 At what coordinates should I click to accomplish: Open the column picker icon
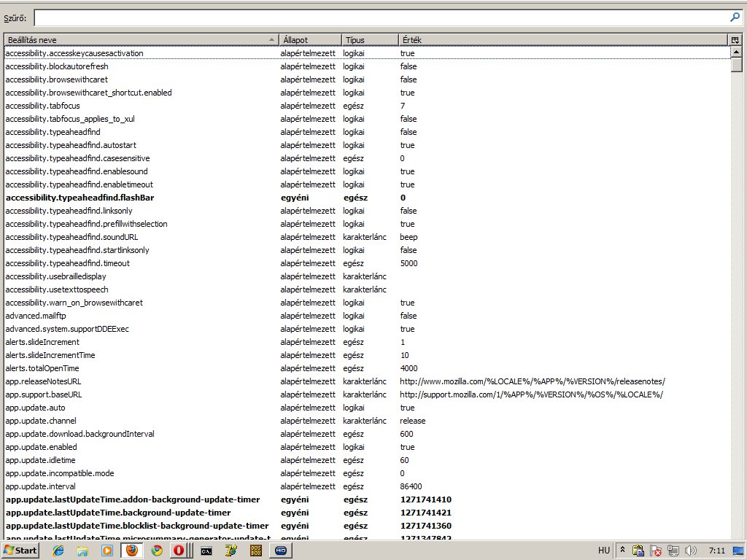[x=735, y=40]
